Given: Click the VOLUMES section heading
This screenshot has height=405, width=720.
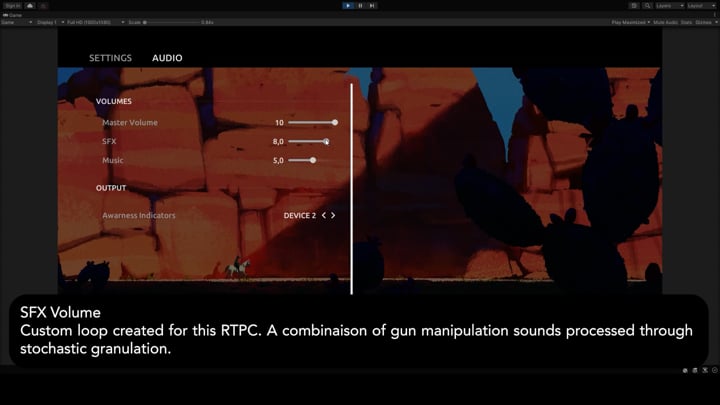Looking at the screenshot, I should tap(113, 101).
